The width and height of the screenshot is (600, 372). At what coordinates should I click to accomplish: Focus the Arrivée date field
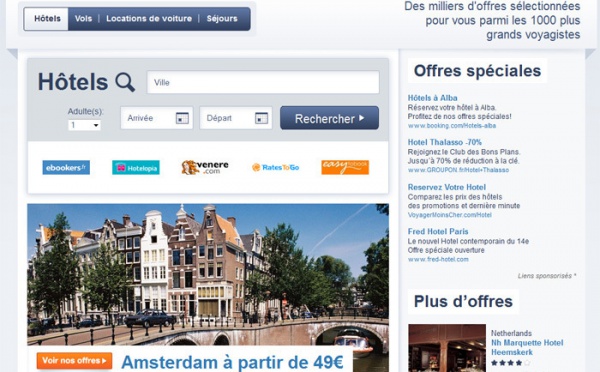pos(157,118)
